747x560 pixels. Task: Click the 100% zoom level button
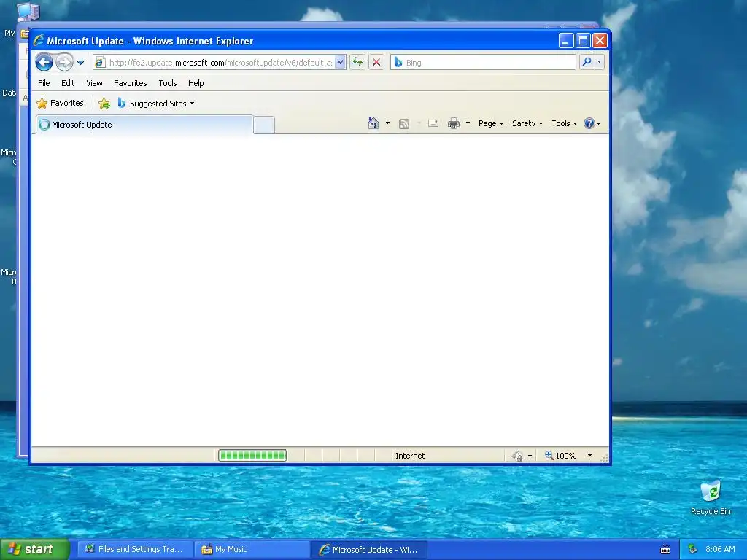[x=561, y=456]
